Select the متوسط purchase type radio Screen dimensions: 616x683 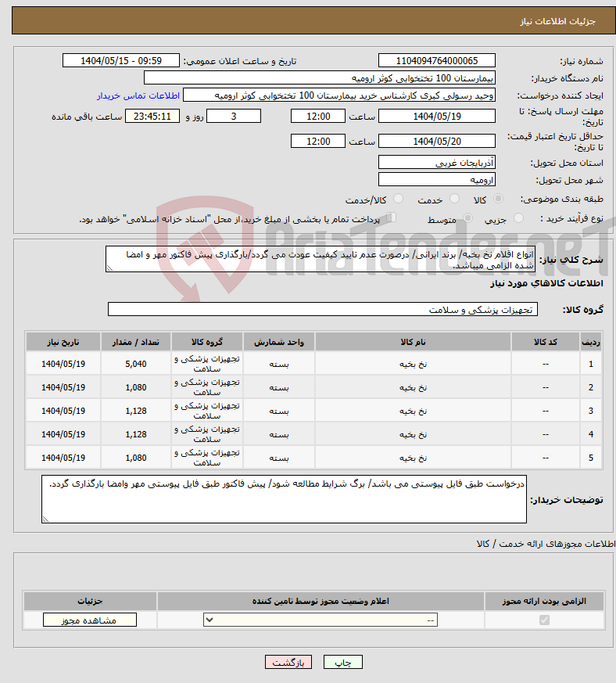tap(468, 218)
